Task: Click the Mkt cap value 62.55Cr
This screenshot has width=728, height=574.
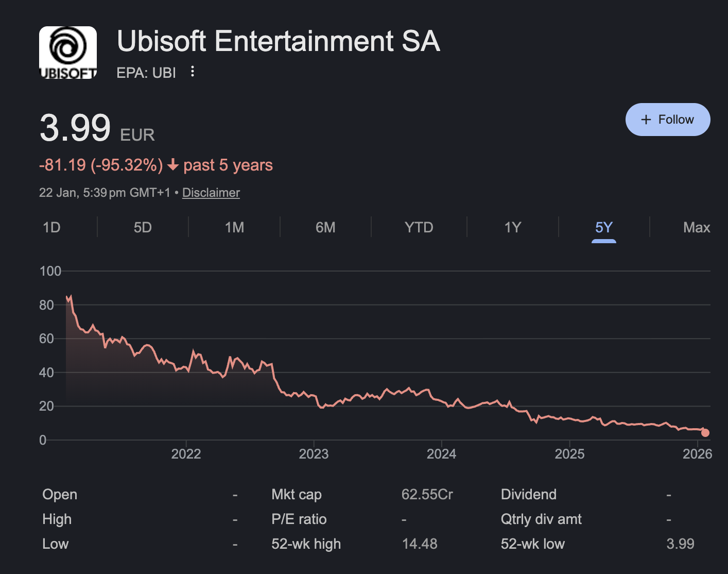Action: point(427,495)
